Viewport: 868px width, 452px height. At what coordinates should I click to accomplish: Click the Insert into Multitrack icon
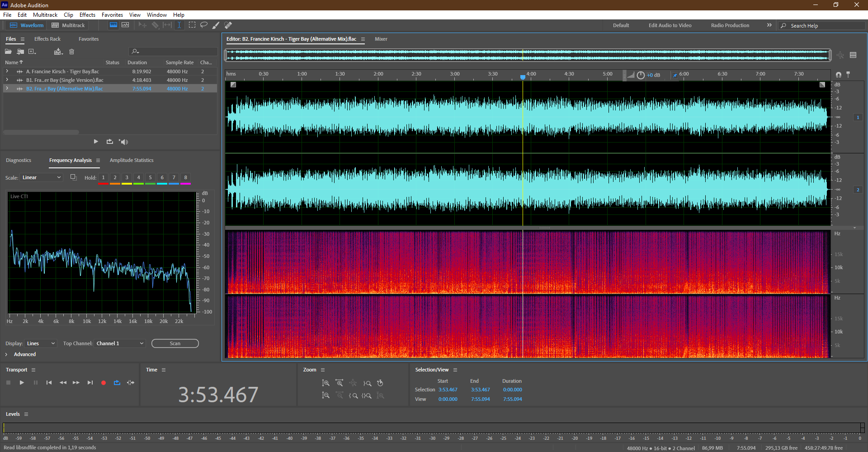tap(58, 52)
